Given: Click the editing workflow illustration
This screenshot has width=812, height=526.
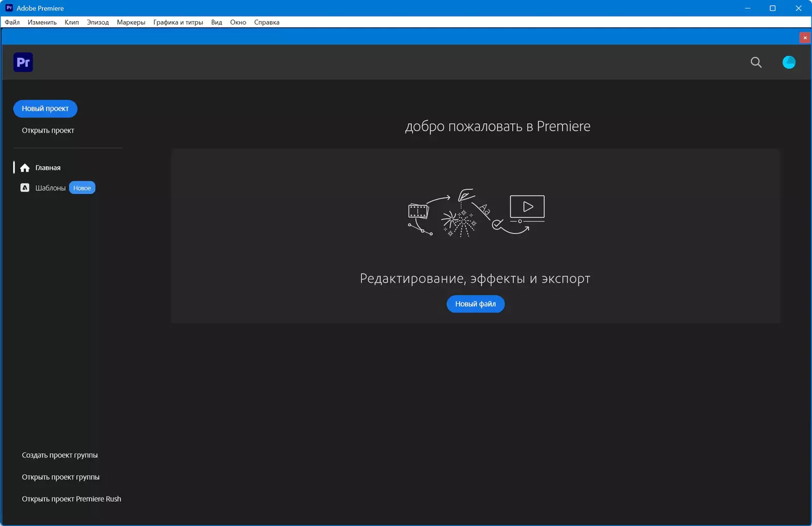Looking at the screenshot, I should 476,213.
